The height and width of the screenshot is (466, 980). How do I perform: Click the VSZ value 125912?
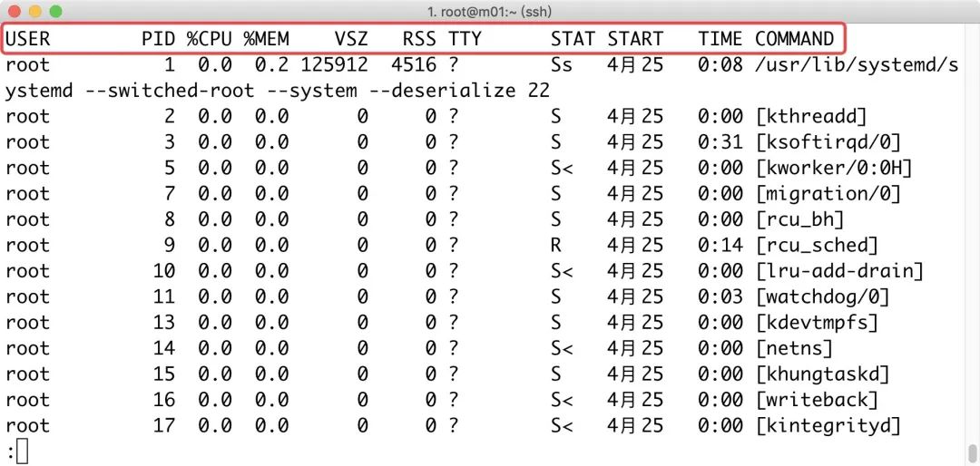(x=334, y=64)
